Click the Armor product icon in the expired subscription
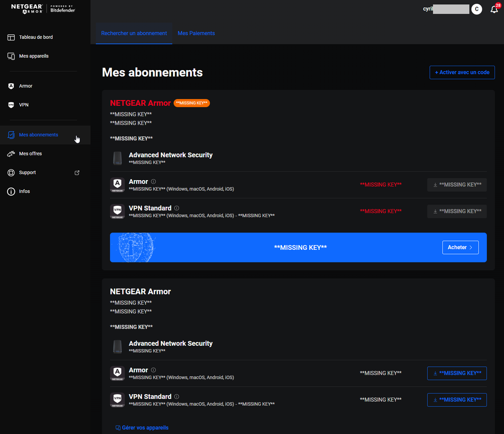This screenshot has height=434, width=504. 118,185
